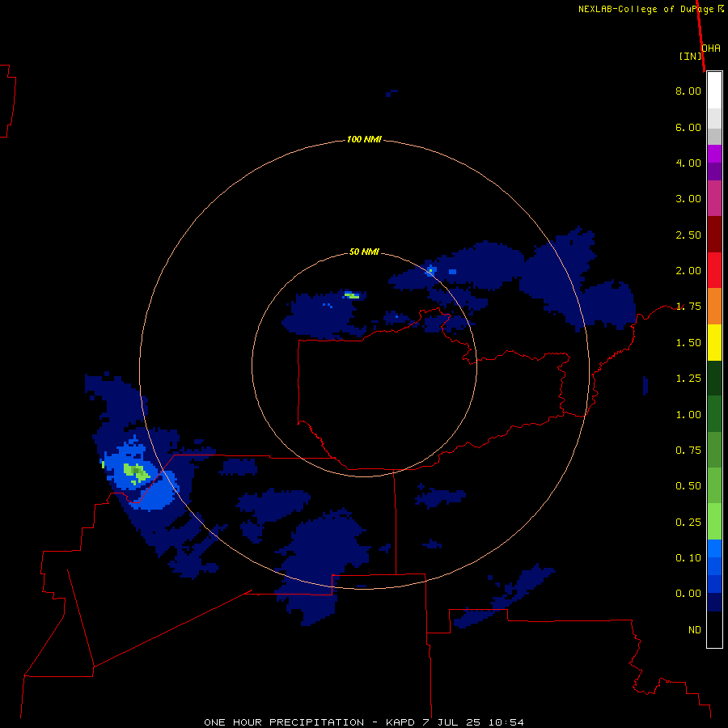Select the 0.25 legend value

[688, 523]
